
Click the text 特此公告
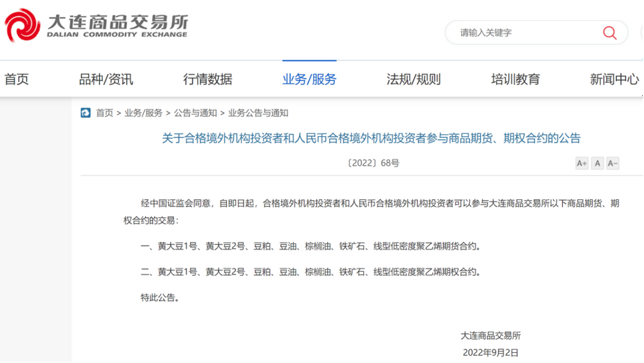tap(160, 298)
